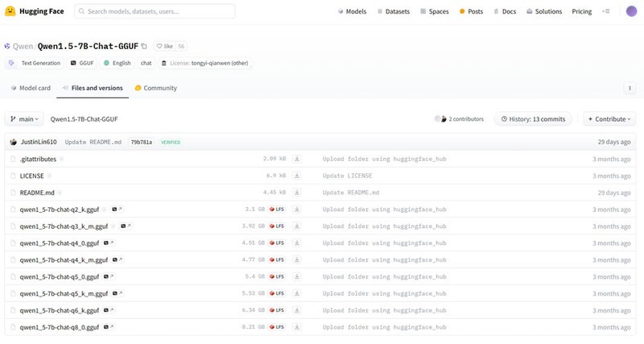Click the Update README.md commit message in header

pos(93,142)
